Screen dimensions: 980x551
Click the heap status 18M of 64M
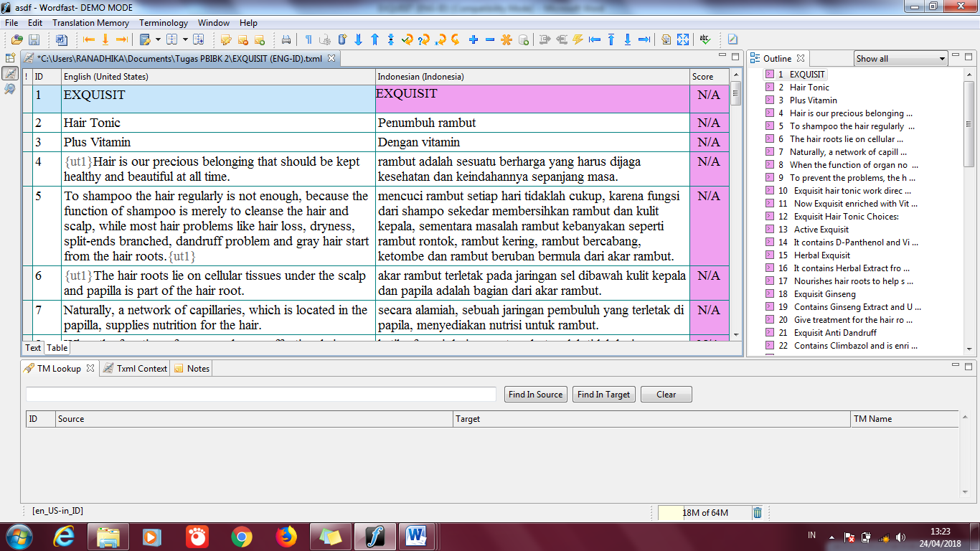point(705,512)
